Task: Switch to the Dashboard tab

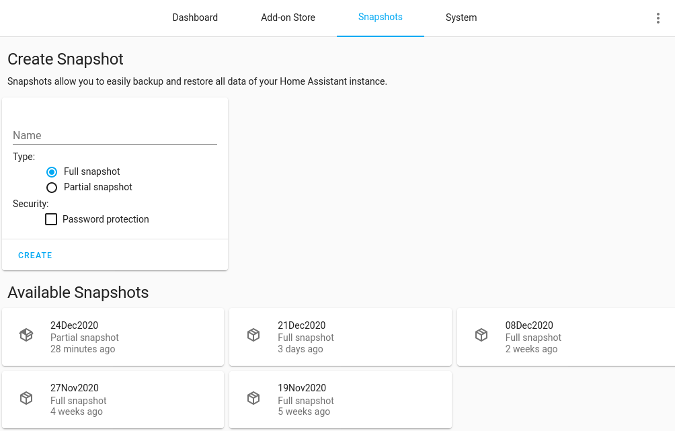Action: coord(195,18)
